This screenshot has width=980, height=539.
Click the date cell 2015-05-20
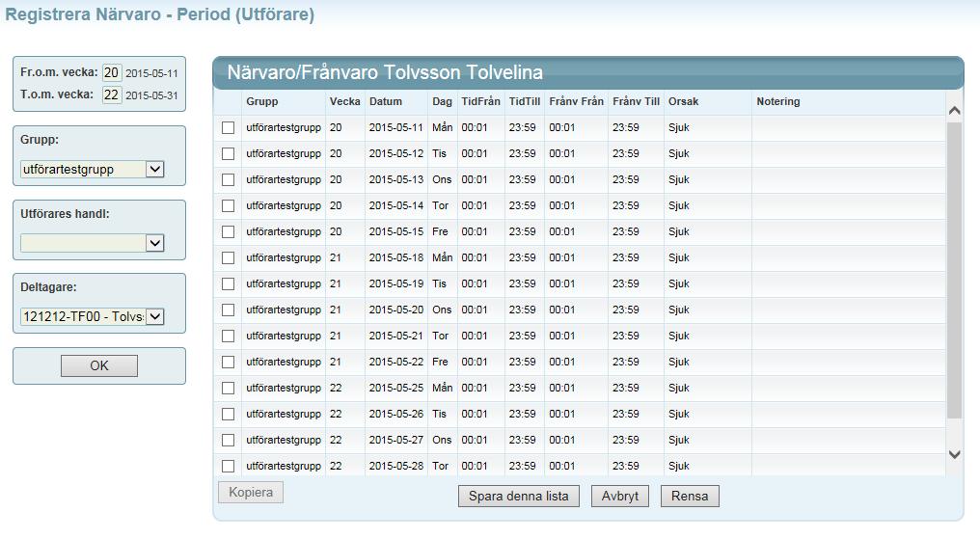[396, 310]
